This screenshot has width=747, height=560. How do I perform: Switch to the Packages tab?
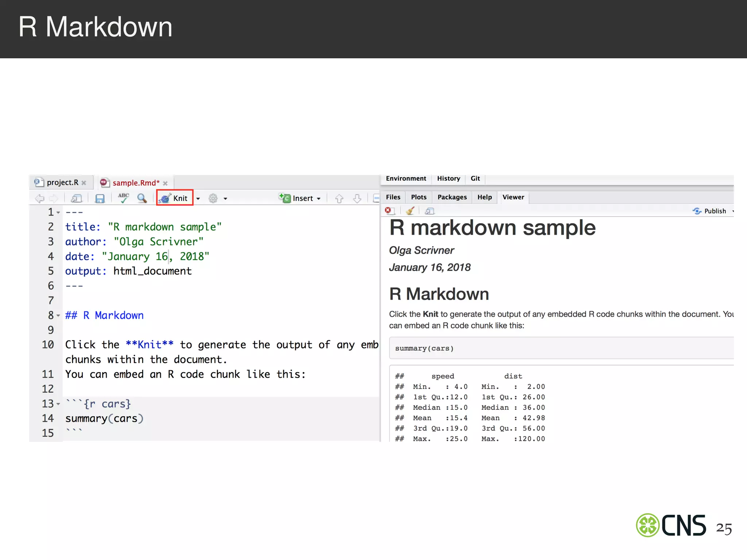coord(452,197)
